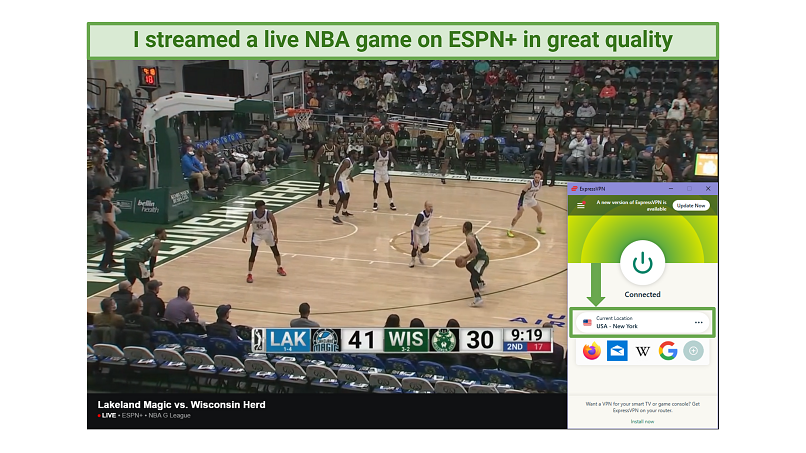Click the router promotion text in ExpressVPN
Viewport: 806px width, 453px height.
pyautogui.click(x=643, y=407)
